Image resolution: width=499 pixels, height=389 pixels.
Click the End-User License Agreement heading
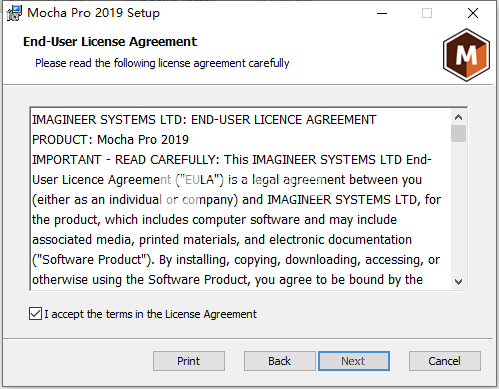point(110,42)
